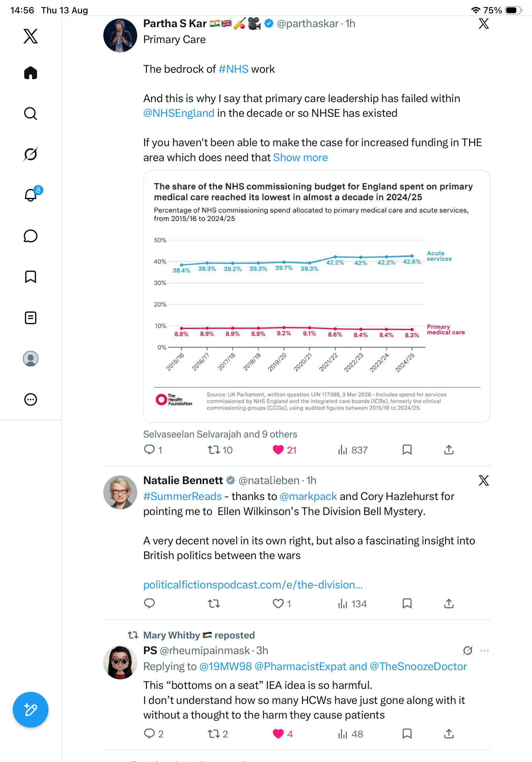Viewport: 532px width, 762px height.
Task: Tap the blue compose post button
Action: point(31,709)
